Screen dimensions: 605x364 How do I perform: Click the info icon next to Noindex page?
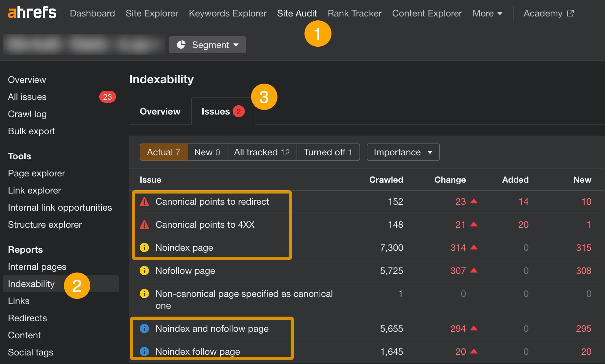(144, 247)
